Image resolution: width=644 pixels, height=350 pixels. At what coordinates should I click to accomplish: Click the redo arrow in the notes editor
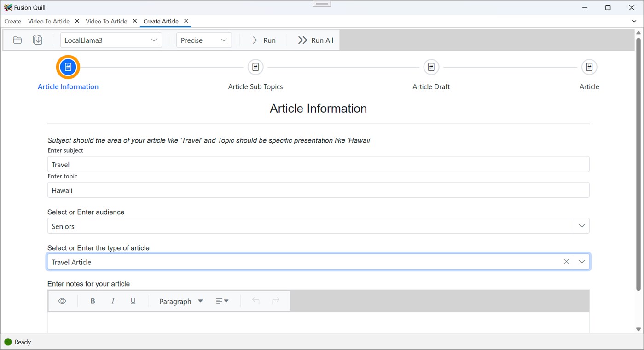click(275, 301)
